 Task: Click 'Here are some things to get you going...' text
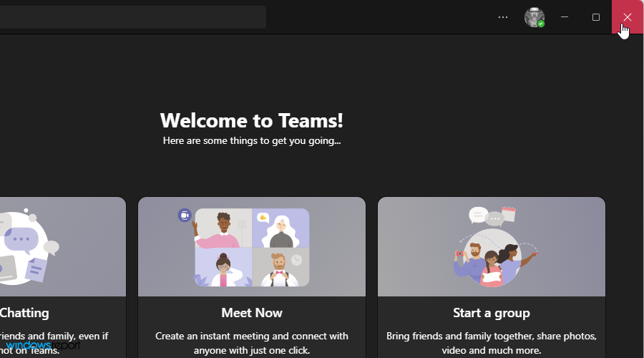(x=252, y=140)
